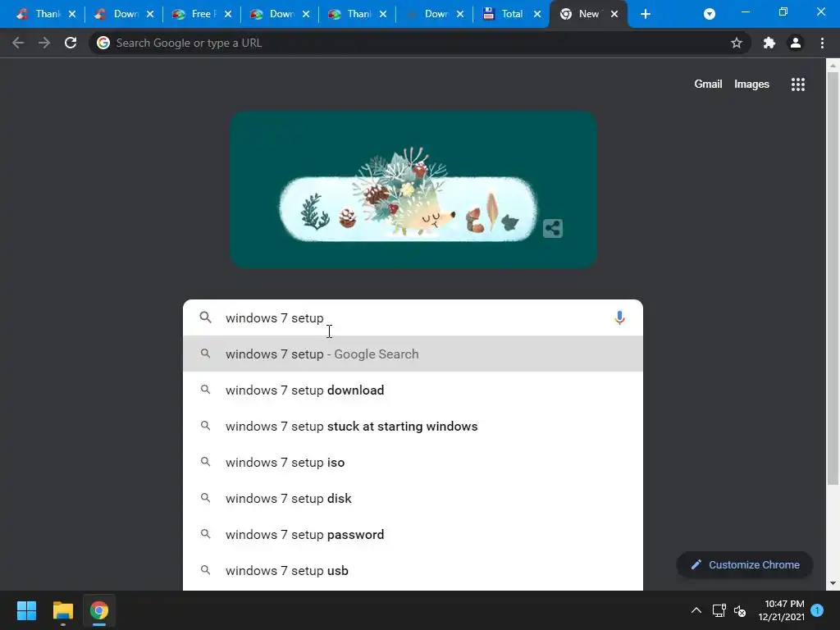This screenshot has width=840, height=630.
Task: Go forward with the browser forward arrow
Action: click(x=44, y=43)
